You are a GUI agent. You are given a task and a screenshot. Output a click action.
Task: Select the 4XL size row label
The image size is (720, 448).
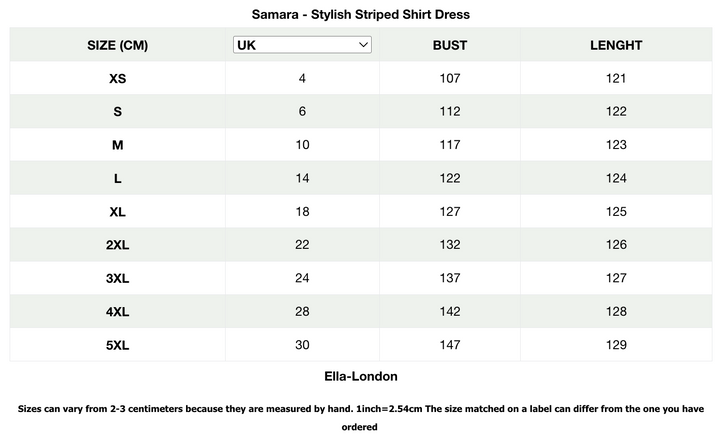(118, 312)
